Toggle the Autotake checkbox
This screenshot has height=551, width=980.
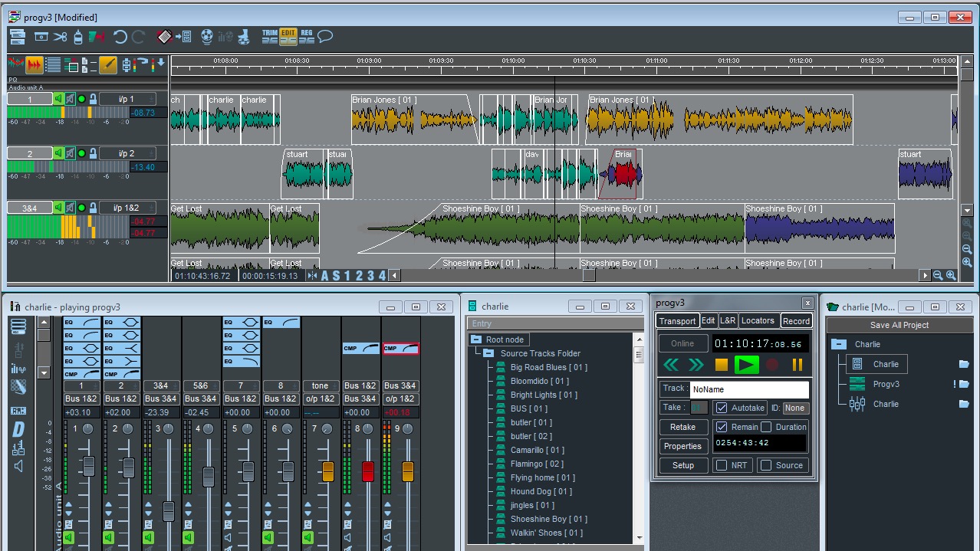point(721,408)
